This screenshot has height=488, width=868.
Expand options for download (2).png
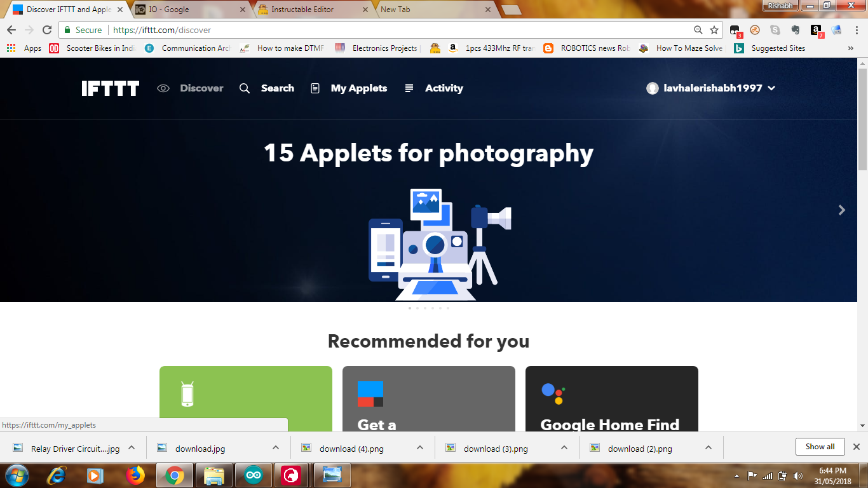[709, 448]
